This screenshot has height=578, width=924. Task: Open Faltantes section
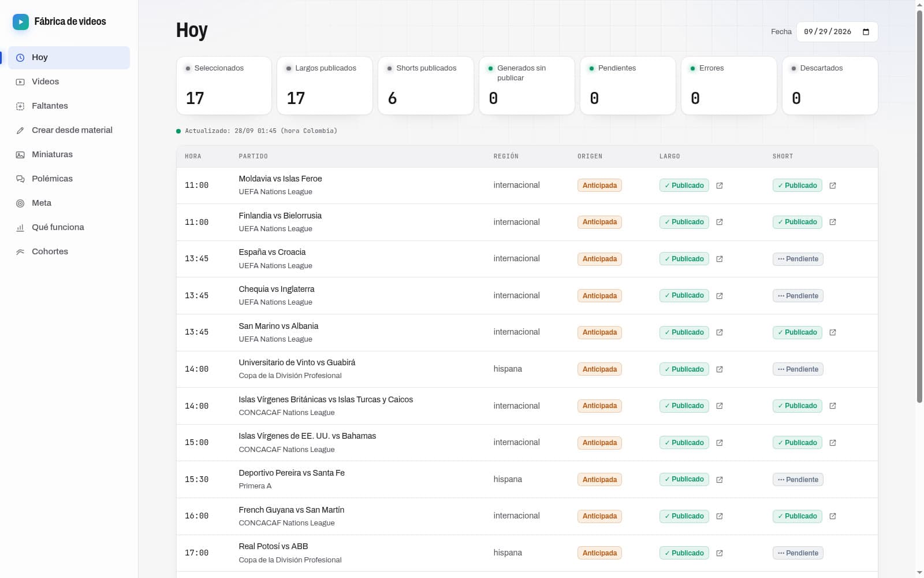[x=69, y=106]
